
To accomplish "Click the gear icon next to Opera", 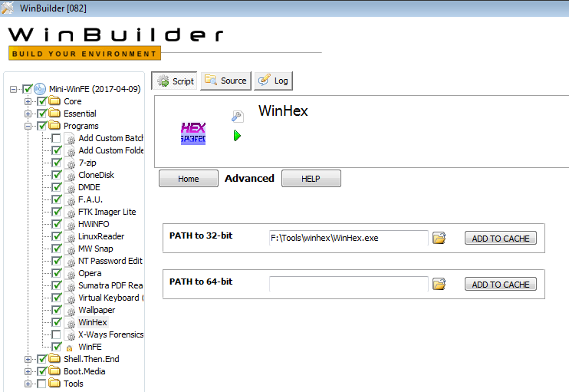I will coord(70,273).
